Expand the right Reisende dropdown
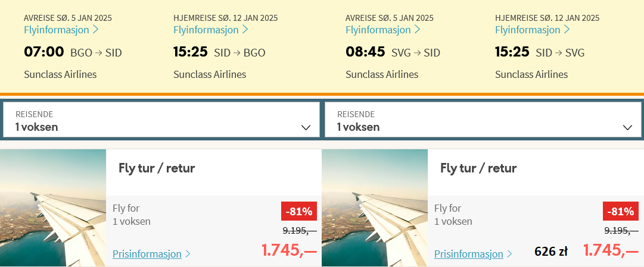 coord(483,120)
